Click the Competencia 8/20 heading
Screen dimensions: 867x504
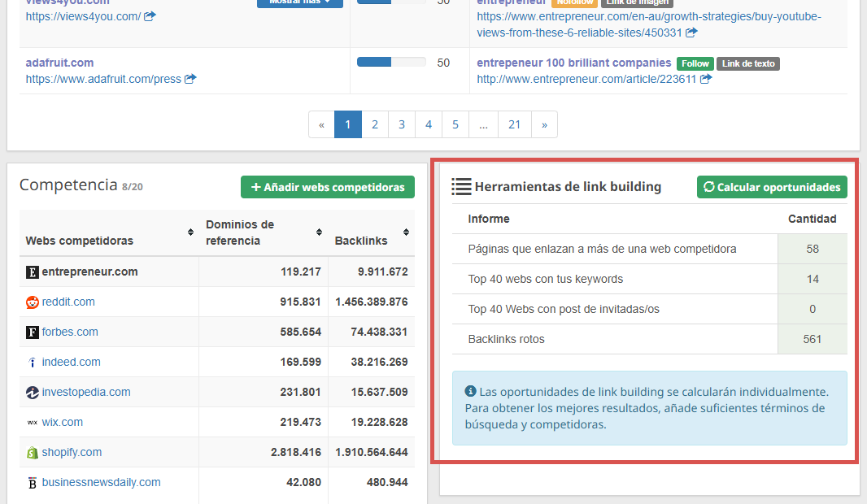point(81,185)
